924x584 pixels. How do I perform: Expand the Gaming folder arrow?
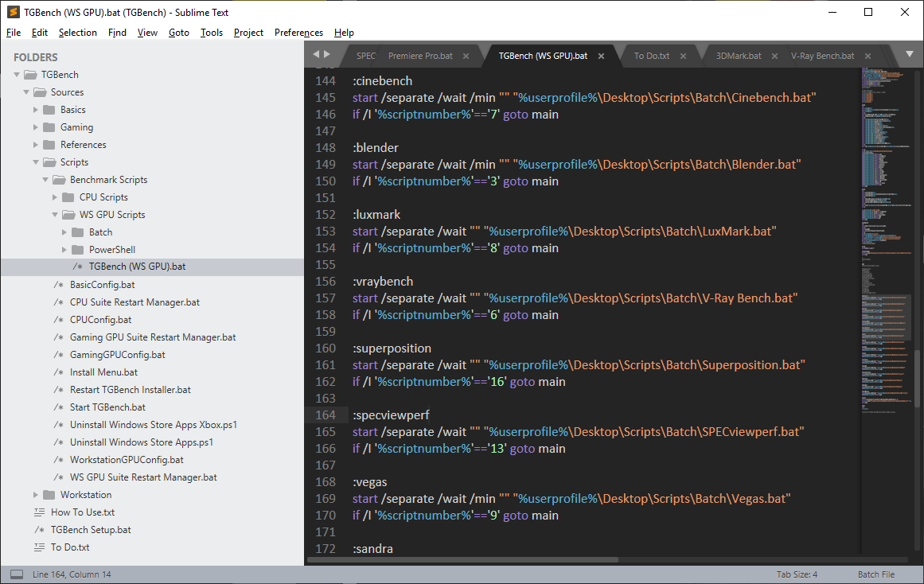click(35, 127)
